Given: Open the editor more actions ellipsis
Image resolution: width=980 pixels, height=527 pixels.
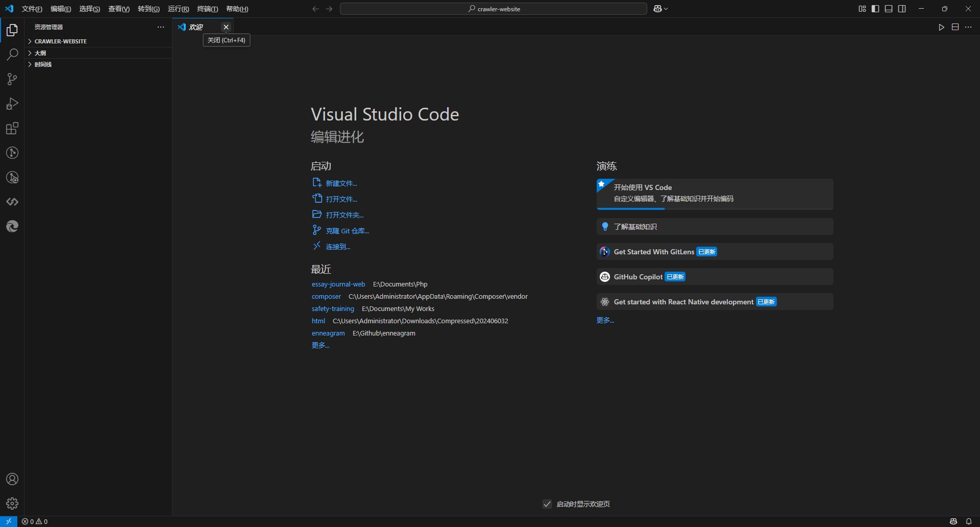Looking at the screenshot, I should (968, 27).
